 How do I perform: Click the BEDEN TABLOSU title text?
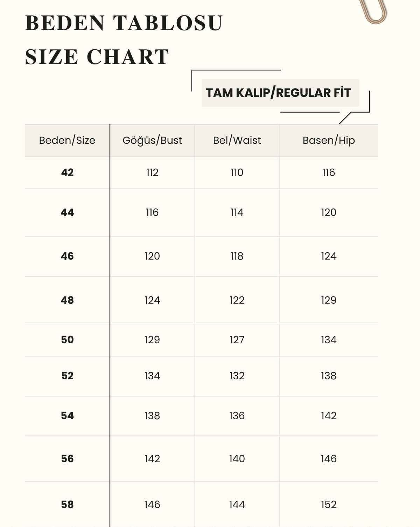tap(124, 23)
